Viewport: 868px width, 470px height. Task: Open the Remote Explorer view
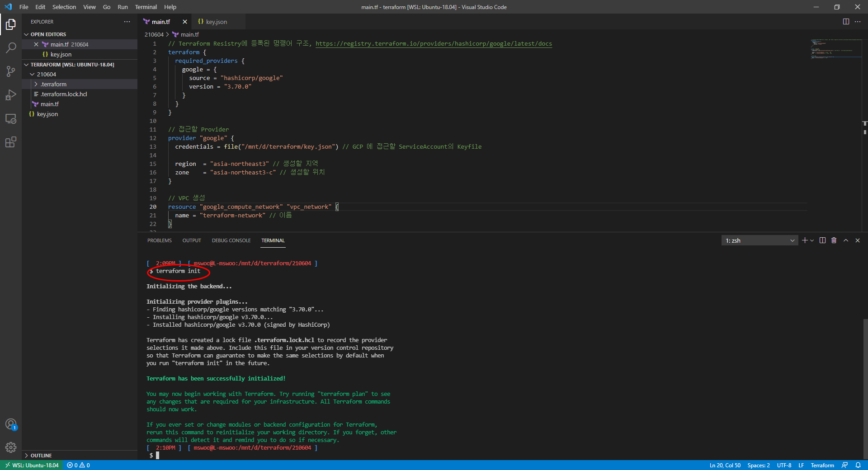pyautogui.click(x=11, y=118)
